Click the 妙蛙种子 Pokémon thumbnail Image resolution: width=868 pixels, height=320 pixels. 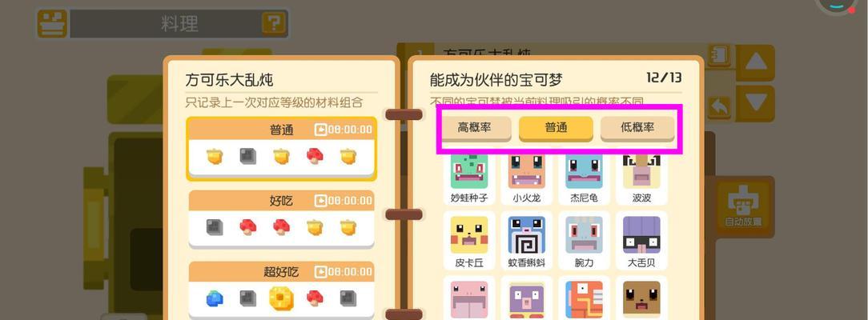coord(469,178)
